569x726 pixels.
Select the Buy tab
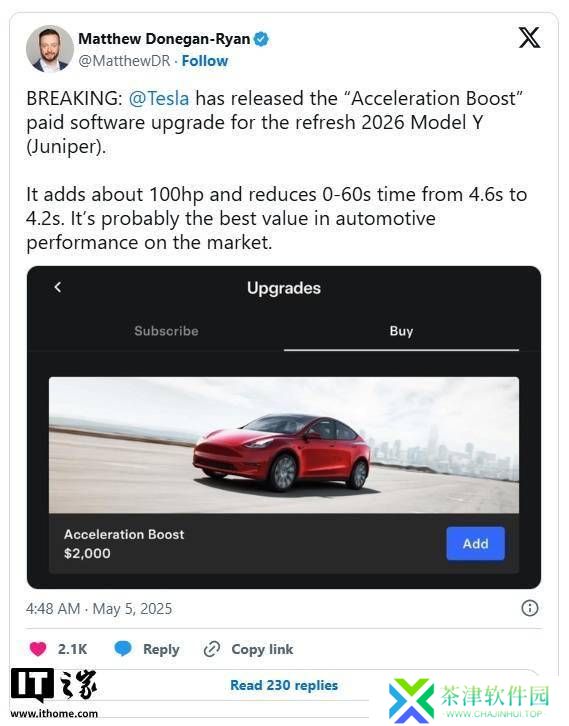(x=401, y=331)
